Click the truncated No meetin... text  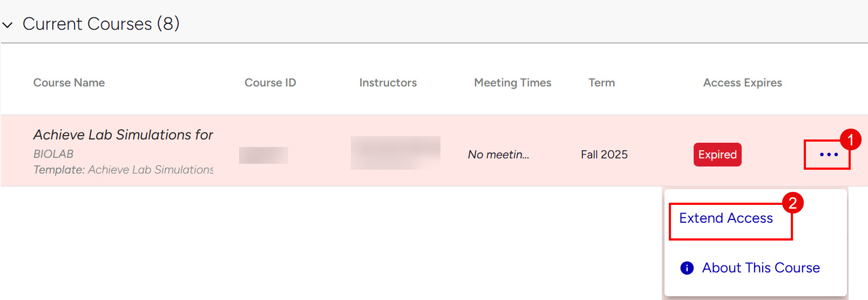[498, 155]
